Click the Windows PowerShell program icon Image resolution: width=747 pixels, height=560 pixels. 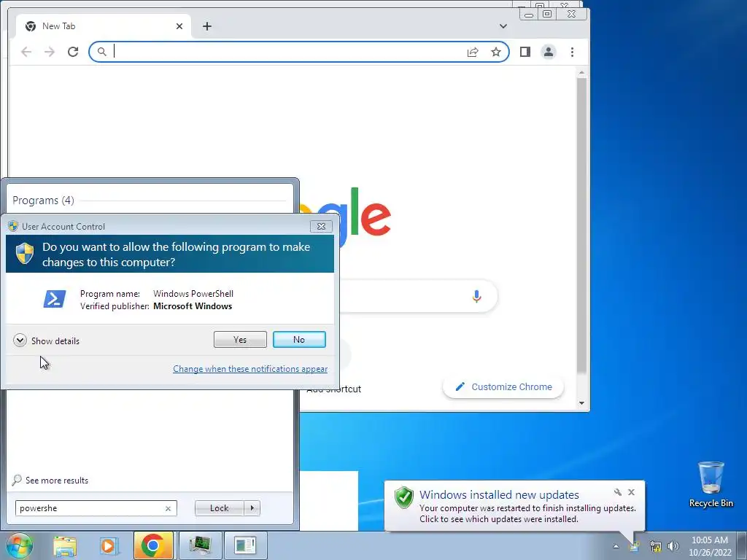pos(54,299)
